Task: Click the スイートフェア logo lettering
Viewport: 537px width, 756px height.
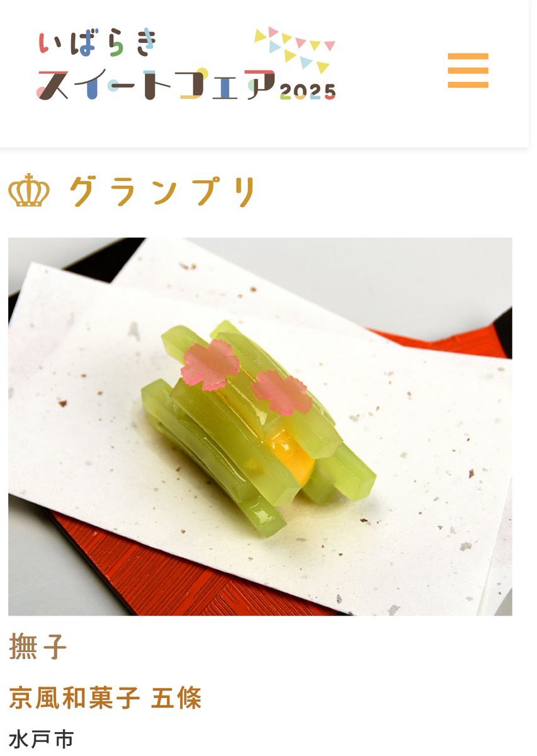Action: tap(157, 85)
